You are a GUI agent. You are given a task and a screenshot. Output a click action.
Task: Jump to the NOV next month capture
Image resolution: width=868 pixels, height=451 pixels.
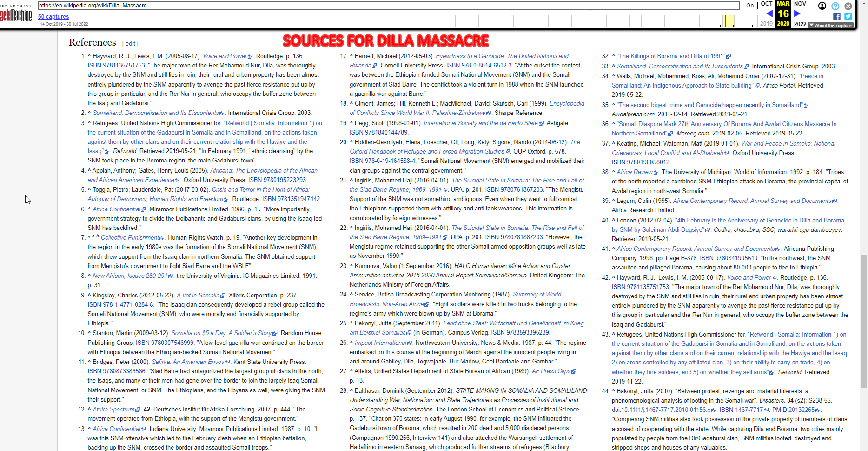[800, 4]
